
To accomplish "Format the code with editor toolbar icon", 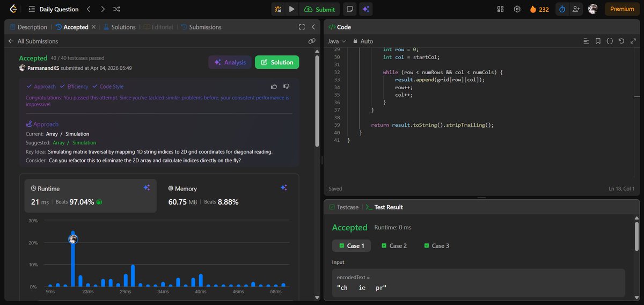I will click(586, 41).
